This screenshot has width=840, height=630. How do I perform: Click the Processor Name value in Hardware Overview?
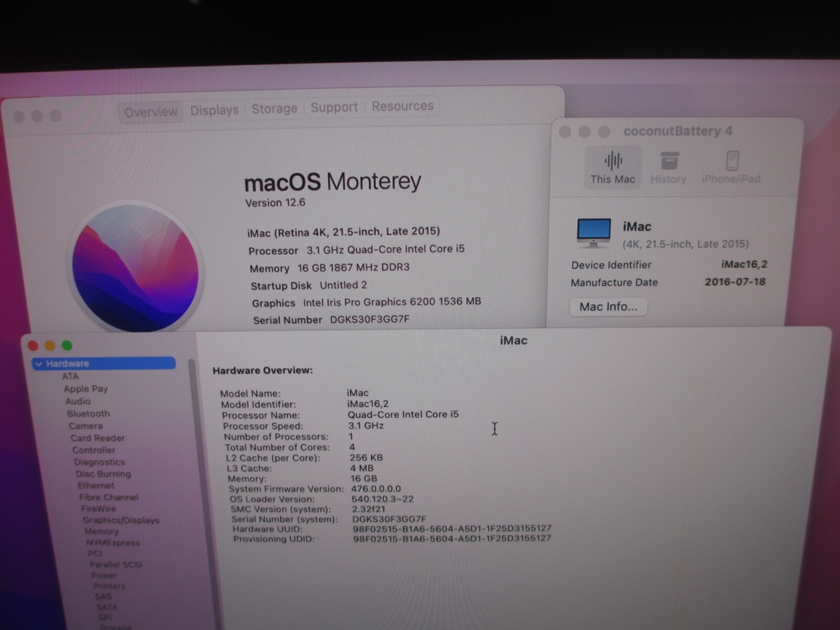(403, 414)
